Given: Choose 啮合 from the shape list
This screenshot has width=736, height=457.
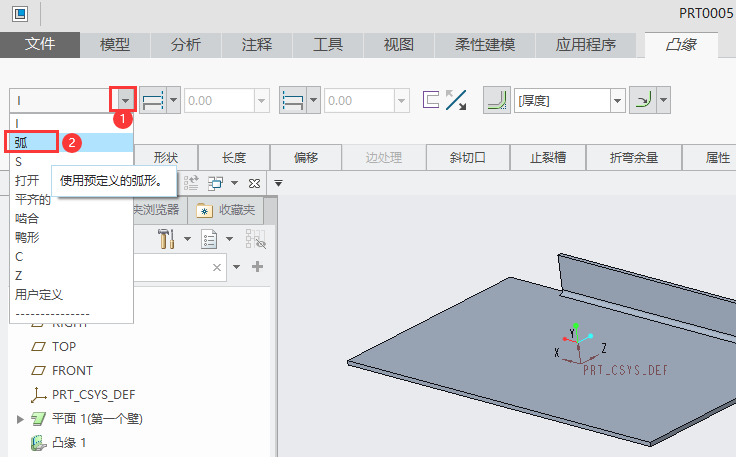Looking at the screenshot, I should (71, 219).
